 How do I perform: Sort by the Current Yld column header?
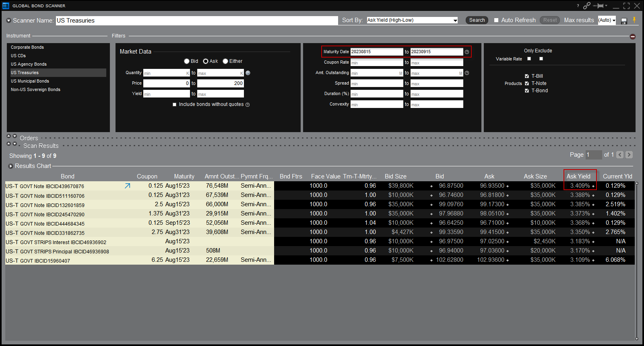[x=617, y=176]
